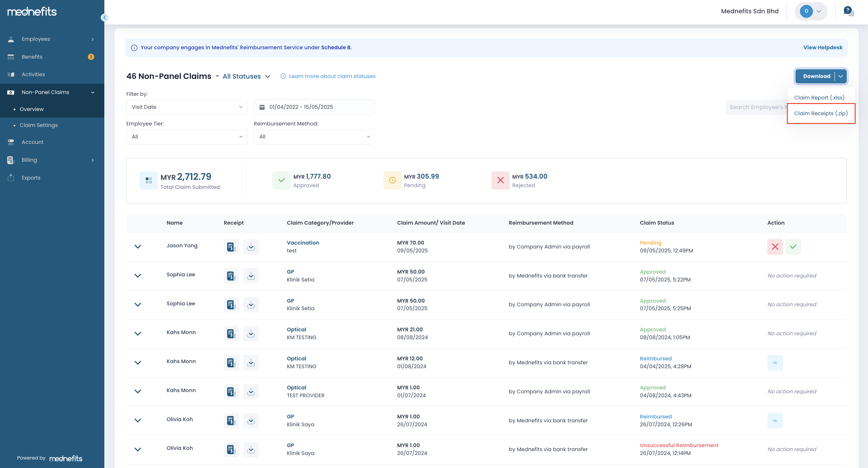Open Claim Settings in sidebar

click(38, 125)
